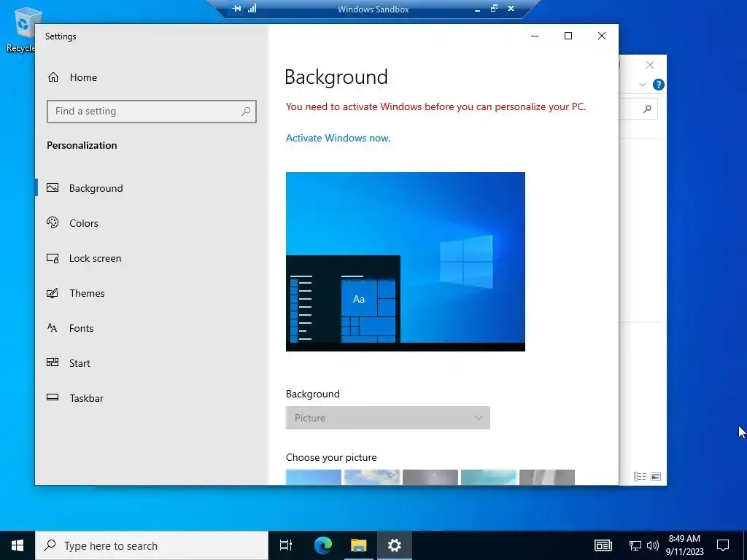Focus the Find a setting search box

point(152,112)
